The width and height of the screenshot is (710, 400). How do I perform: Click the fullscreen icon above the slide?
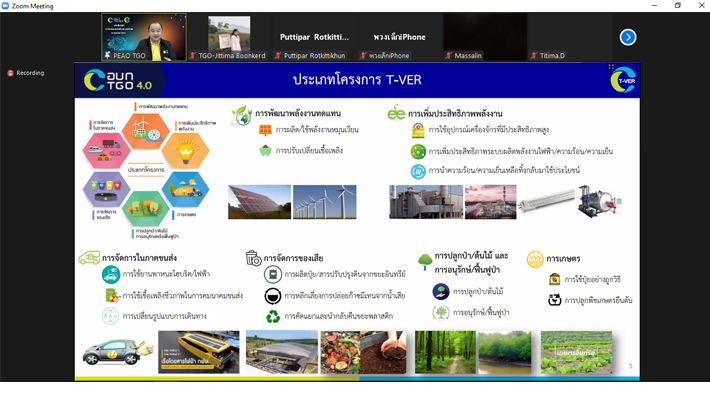point(612,68)
